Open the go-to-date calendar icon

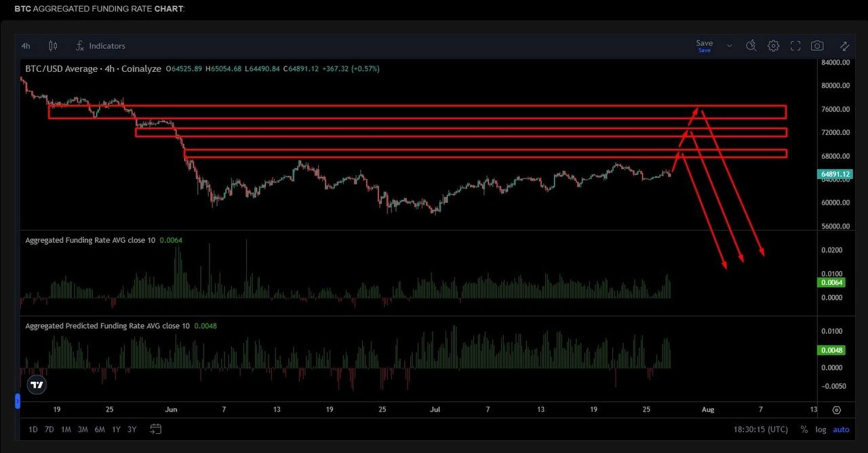155,429
